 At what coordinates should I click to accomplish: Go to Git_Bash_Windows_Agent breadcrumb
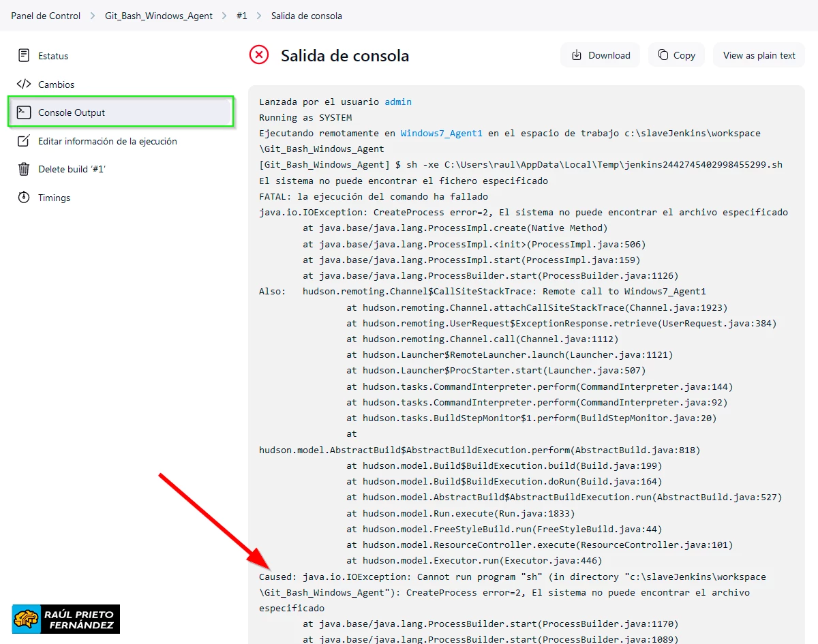point(159,16)
